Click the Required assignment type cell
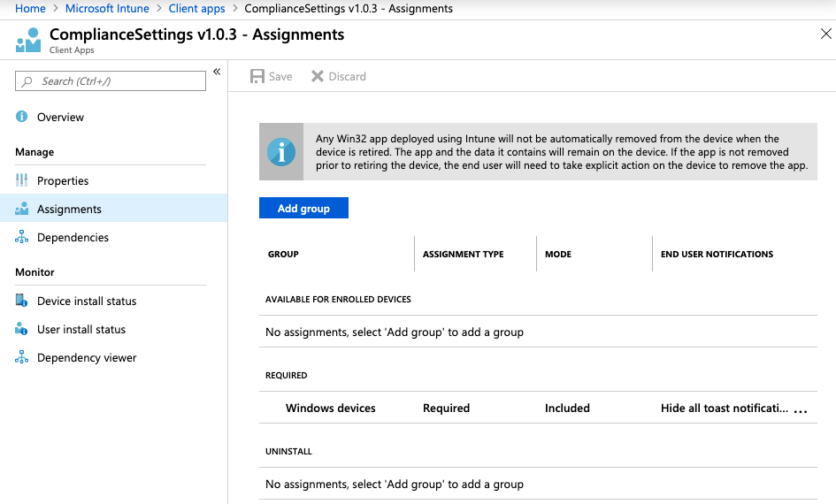Viewport: 836px width, 504px height. coord(446,409)
